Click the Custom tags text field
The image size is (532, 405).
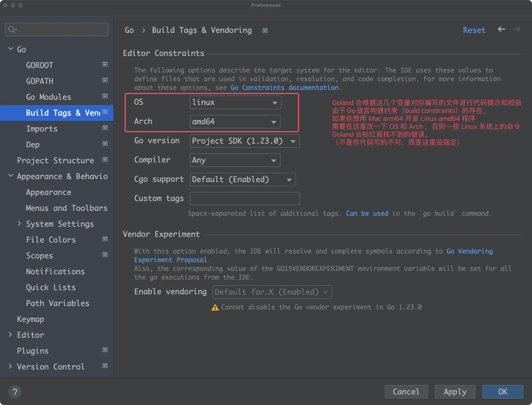pos(244,198)
